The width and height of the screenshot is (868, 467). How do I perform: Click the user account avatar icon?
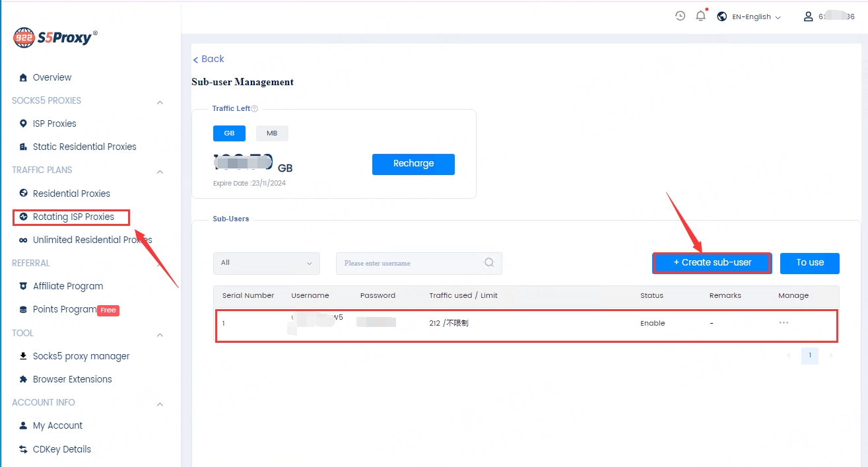pyautogui.click(x=808, y=17)
